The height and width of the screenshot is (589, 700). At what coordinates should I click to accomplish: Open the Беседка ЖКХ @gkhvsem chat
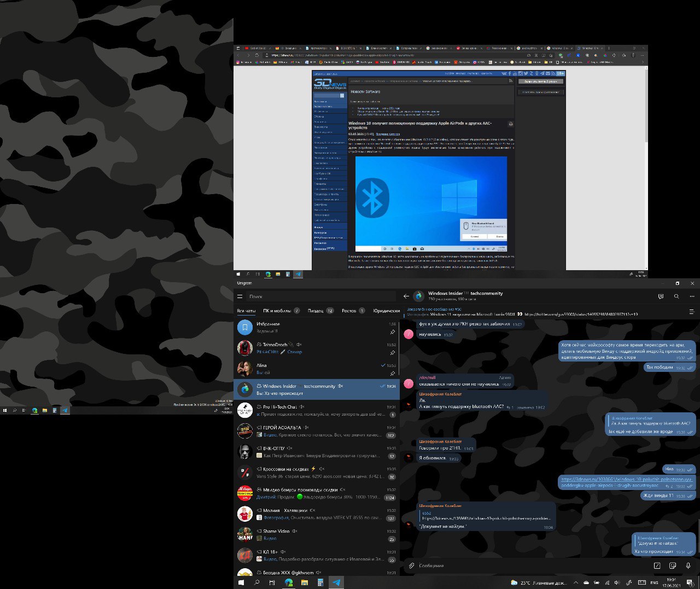point(317,571)
